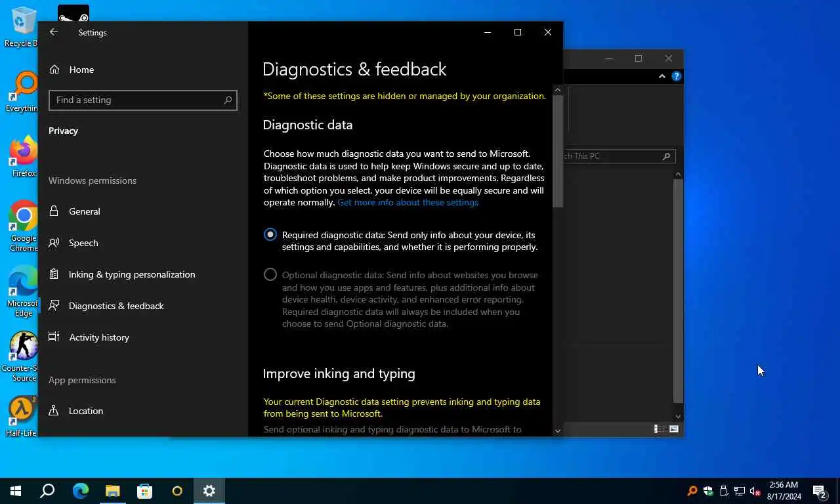The height and width of the screenshot is (504, 840).
Task: Open File Explorer from taskbar
Action: pyautogui.click(x=112, y=491)
